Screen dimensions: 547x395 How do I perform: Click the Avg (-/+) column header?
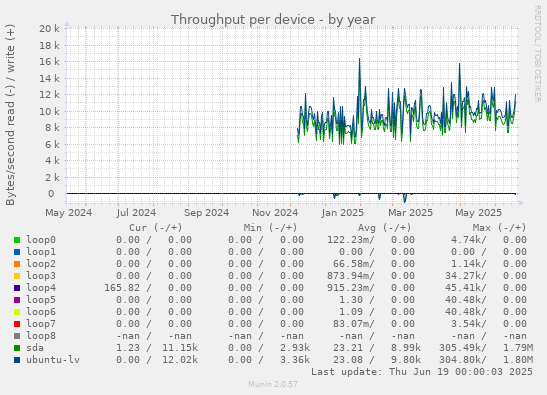pyautogui.click(x=384, y=228)
